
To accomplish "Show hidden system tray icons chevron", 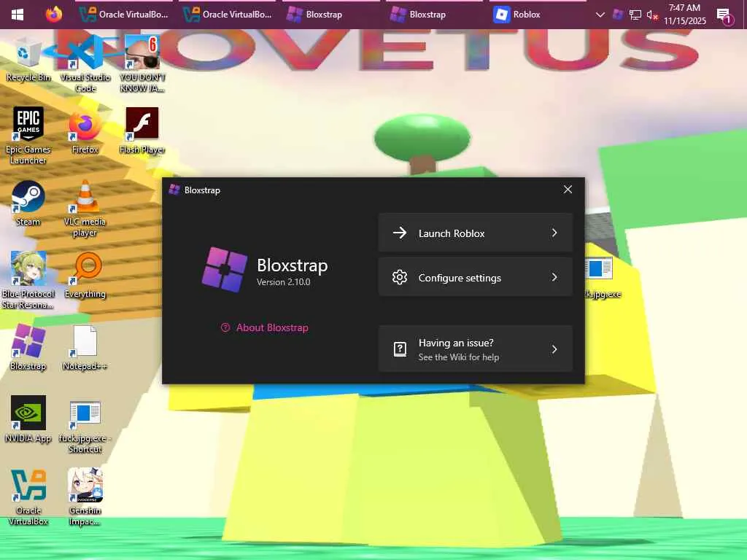I will coord(600,15).
